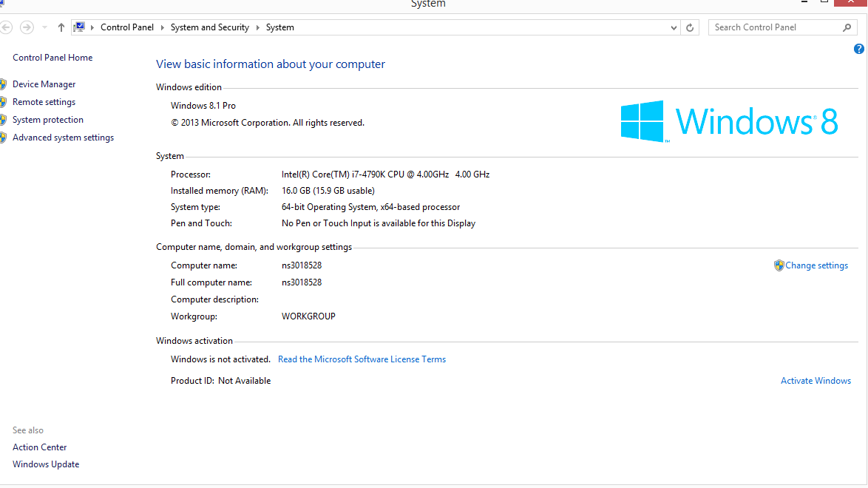The width and height of the screenshot is (868, 488).
Task: Click the Windows 8 logo
Action: (x=729, y=121)
